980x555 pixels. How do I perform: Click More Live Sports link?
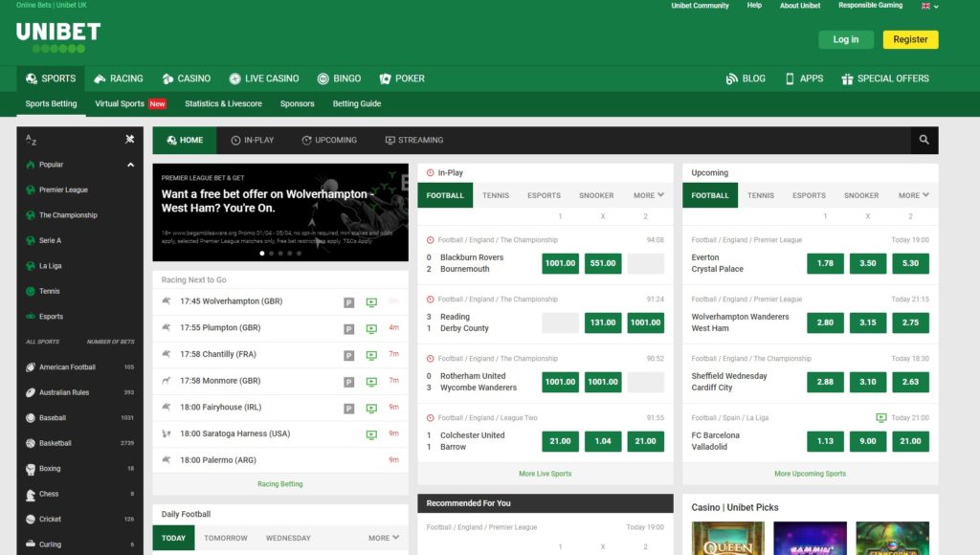coord(545,474)
